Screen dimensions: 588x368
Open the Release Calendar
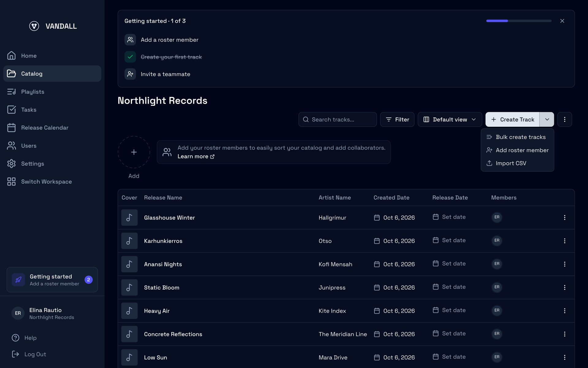[52, 128]
